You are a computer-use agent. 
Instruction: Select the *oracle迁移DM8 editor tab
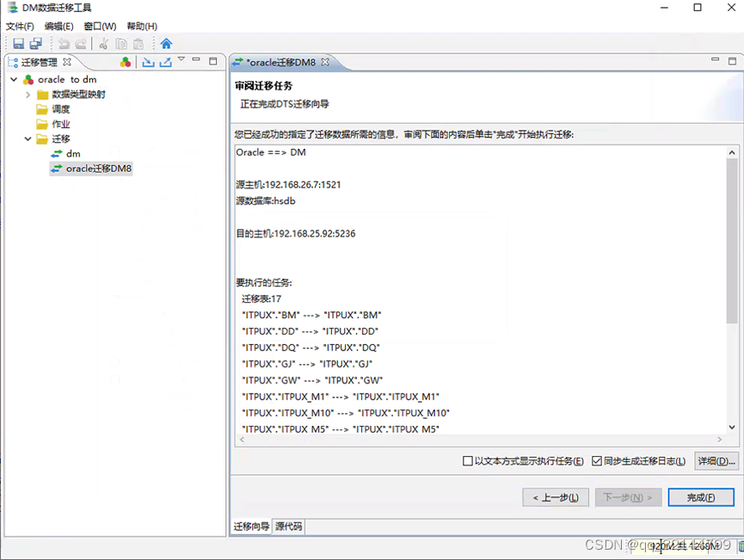(281, 62)
